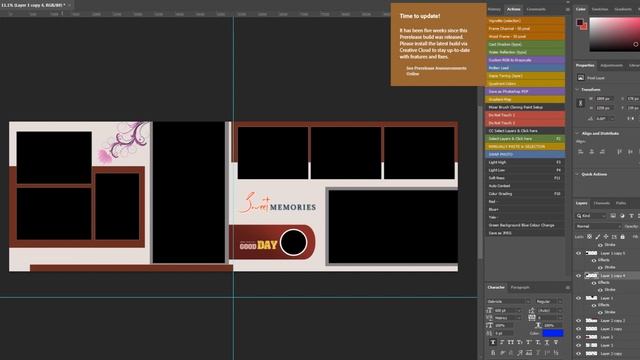Switch to the Paths tab
640x360 pixels.
[x=621, y=203]
